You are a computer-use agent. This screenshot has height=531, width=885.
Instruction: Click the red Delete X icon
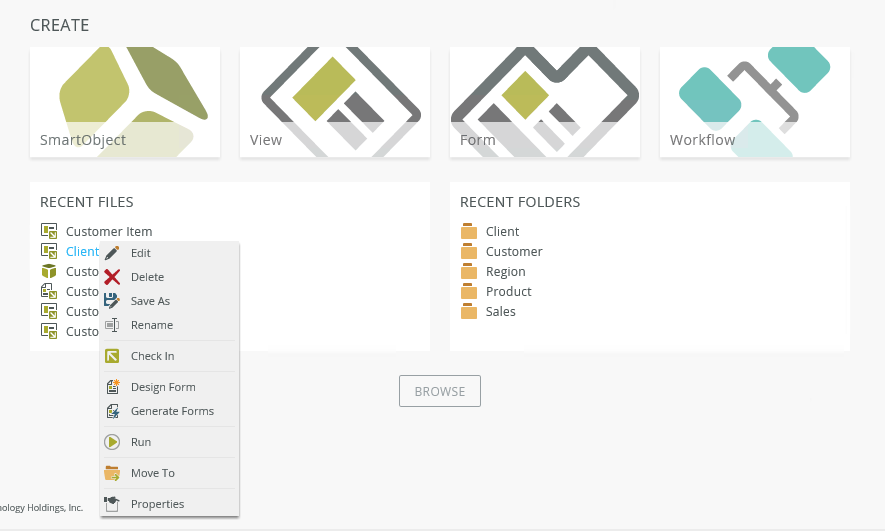[112, 277]
